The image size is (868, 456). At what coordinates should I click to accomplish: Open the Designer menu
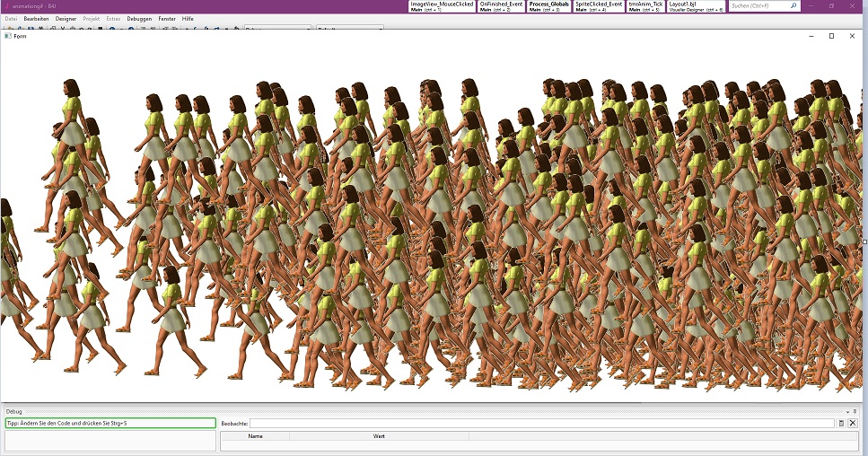[66, 18]
